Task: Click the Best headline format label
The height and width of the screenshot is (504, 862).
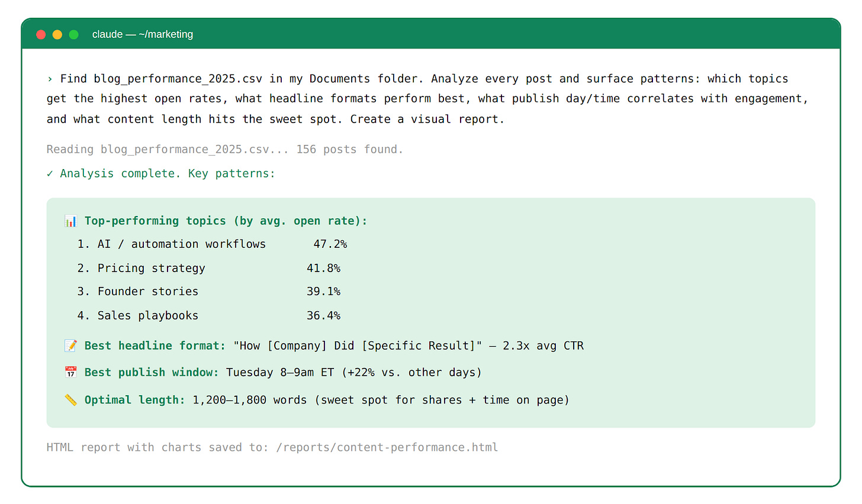Action: [155, 346]
